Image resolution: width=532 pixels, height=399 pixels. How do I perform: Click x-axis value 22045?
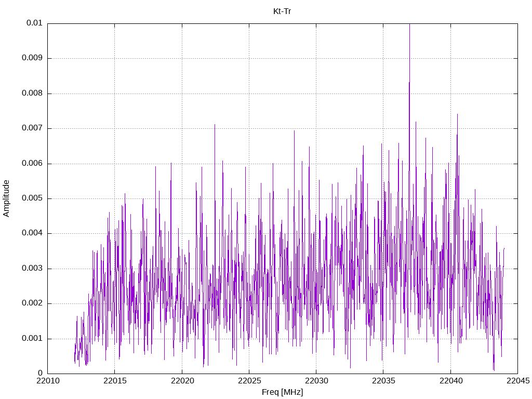coord(518,381)
